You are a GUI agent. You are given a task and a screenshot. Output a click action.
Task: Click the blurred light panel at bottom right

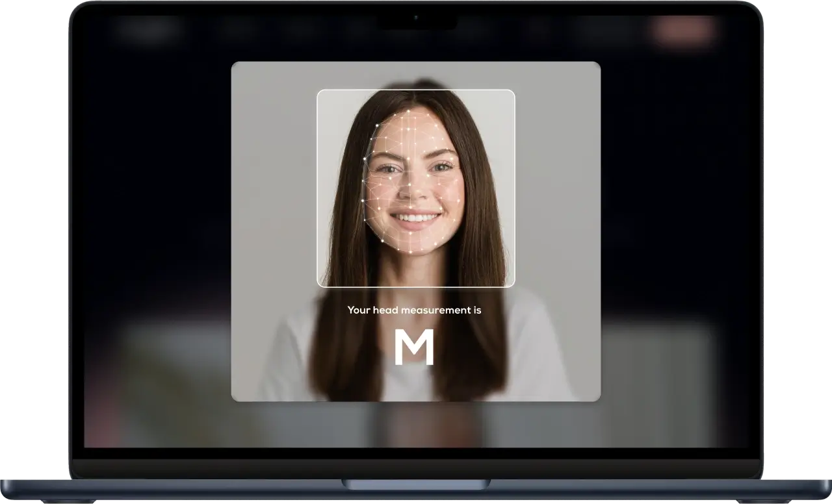click(x=656, y=364)
